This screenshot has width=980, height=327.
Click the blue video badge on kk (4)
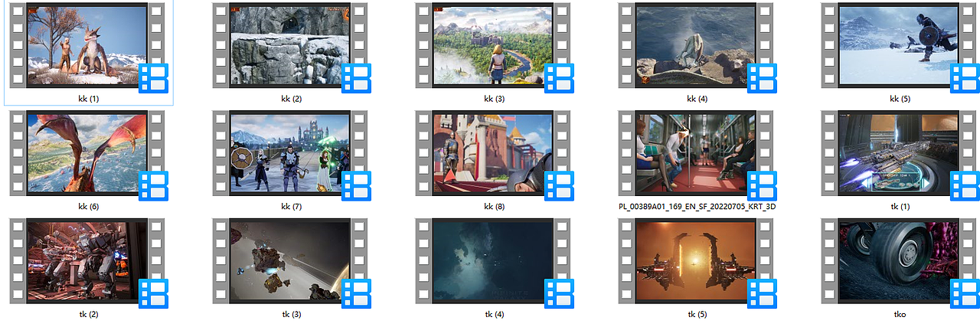(762, 78)
